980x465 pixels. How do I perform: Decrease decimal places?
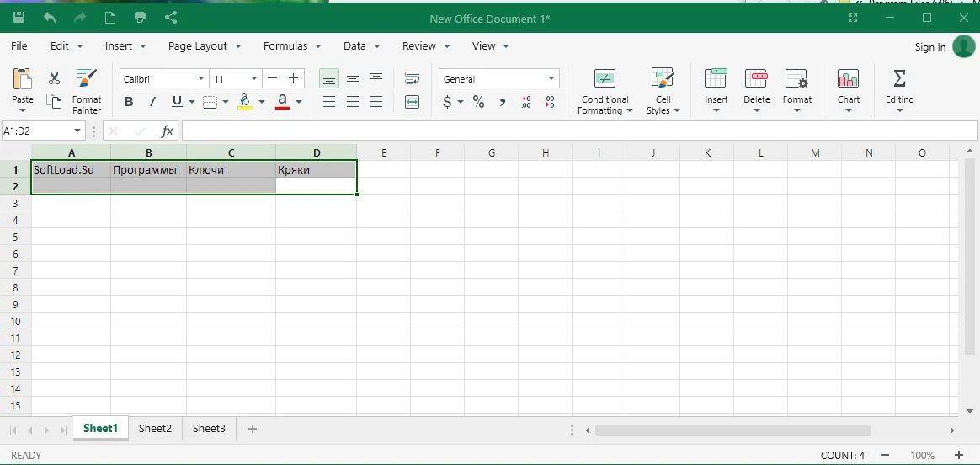coord(550,102)
